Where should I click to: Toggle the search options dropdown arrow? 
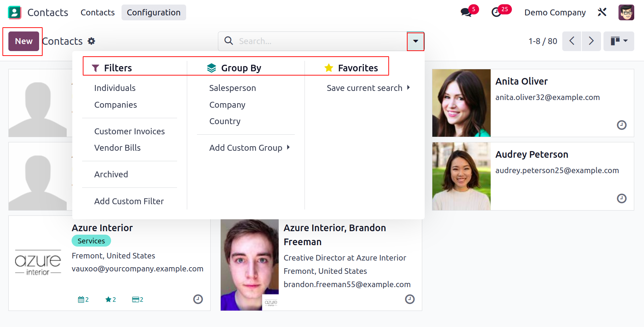416,41
